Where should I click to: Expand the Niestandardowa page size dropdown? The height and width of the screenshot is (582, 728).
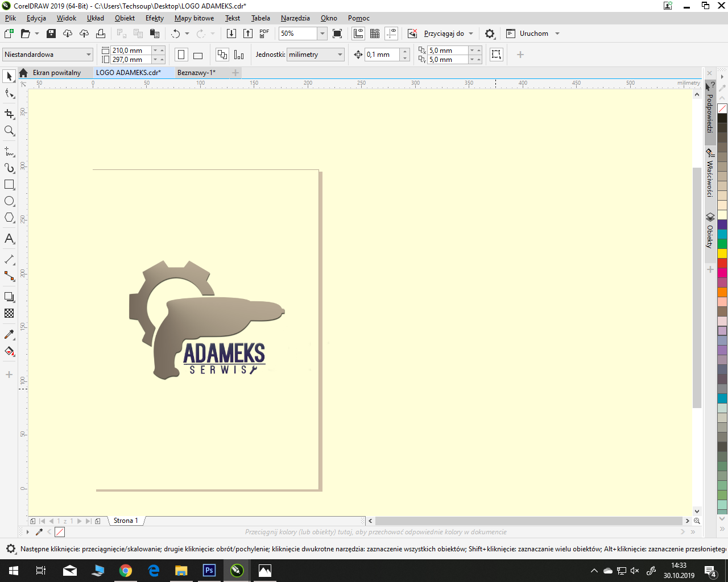(x=89, y=55)
